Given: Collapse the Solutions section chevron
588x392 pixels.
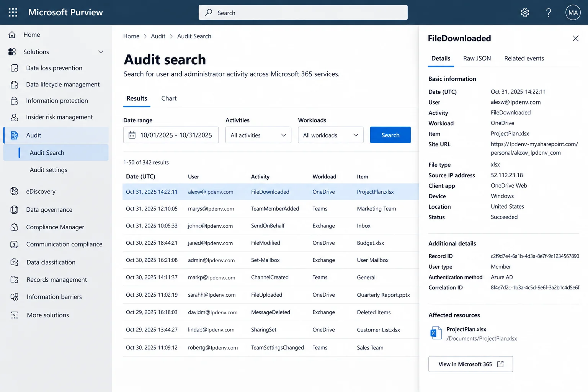Looking at the screenshot, I should coord(101,52).
